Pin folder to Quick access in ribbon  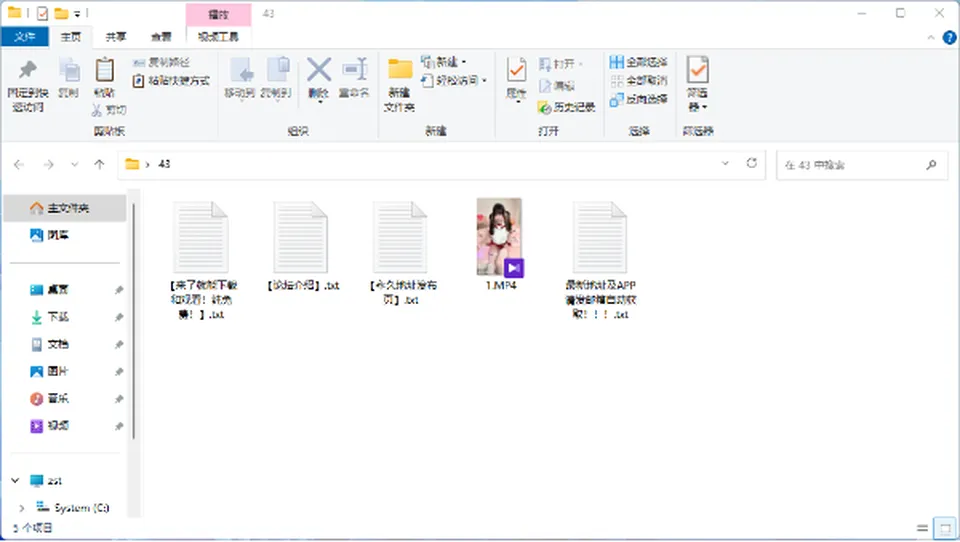pos(28,85)
